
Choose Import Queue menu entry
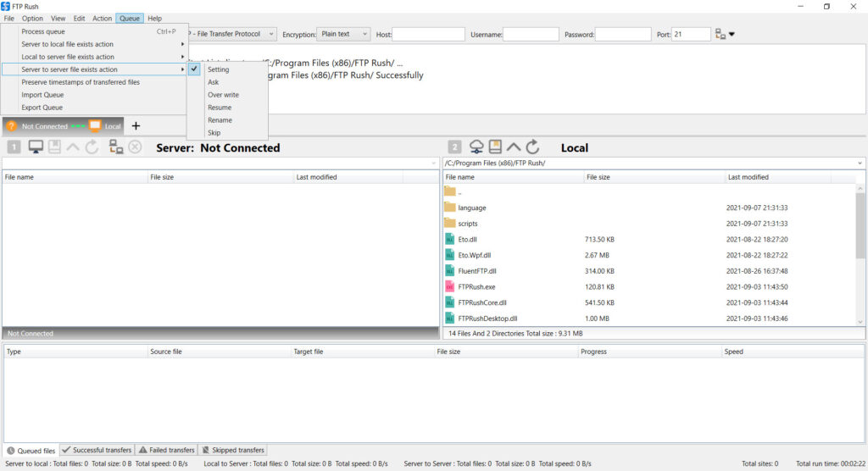coord(94,95)
